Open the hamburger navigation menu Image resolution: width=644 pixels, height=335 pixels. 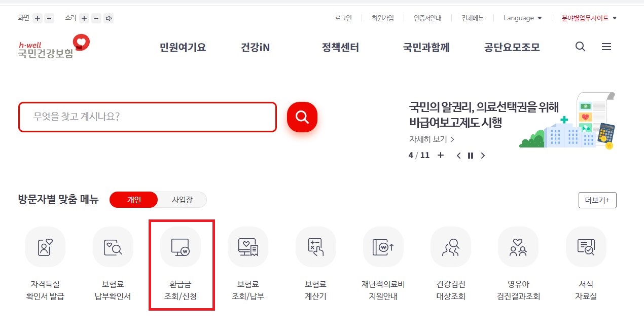[x=606, y=46]
